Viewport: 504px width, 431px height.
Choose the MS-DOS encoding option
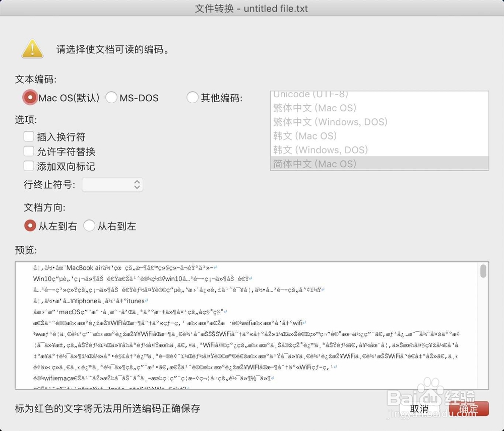pos(111,98)
